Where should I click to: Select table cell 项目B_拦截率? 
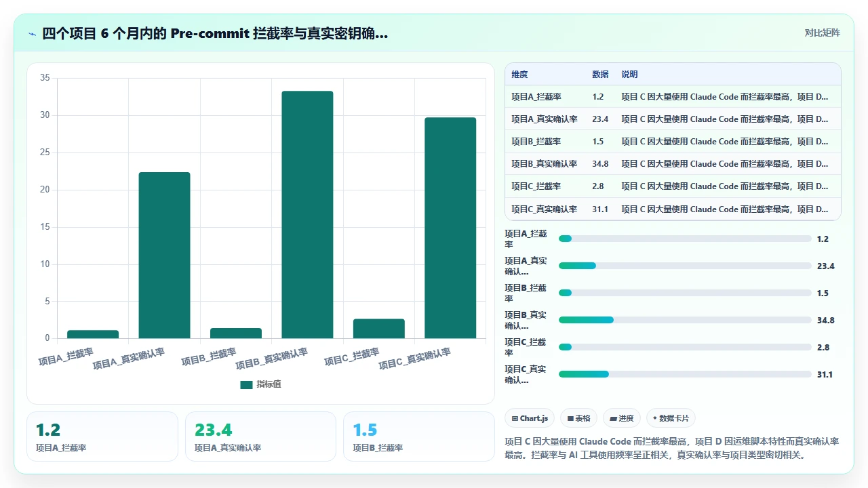coord(536,142)
